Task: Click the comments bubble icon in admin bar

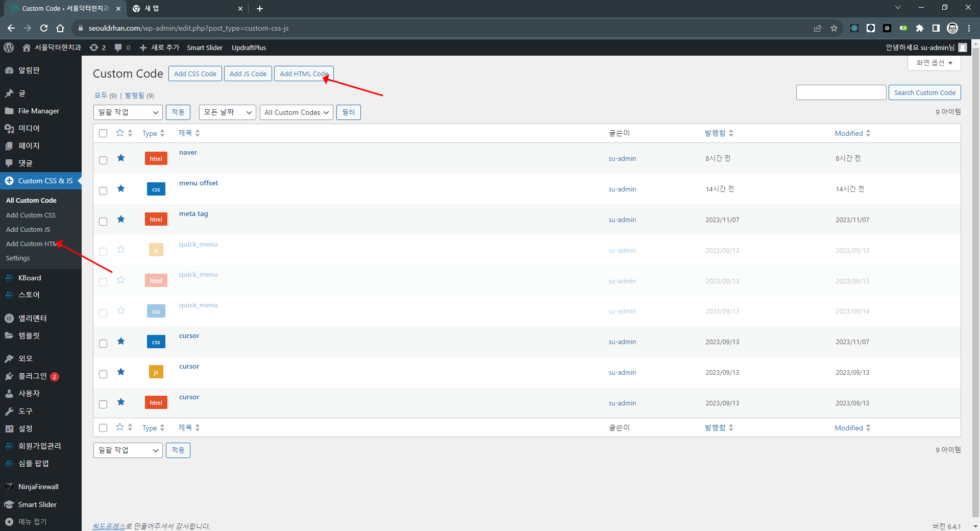Action: click(x=118, y=47)
